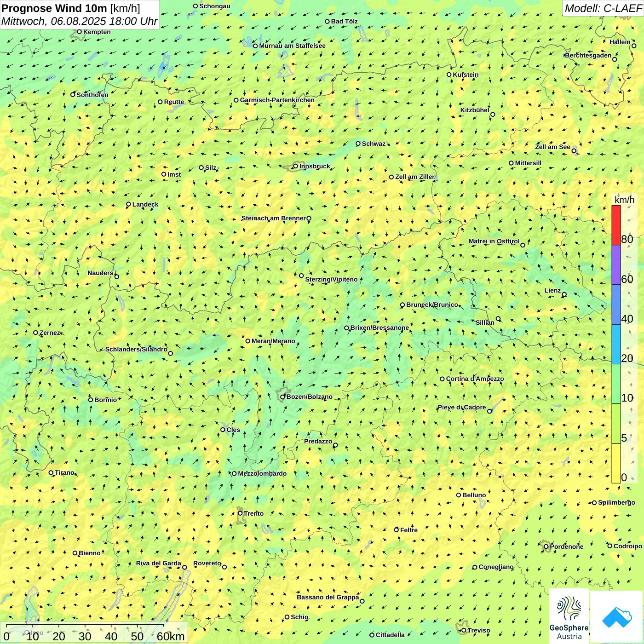The width and height of the screenshot is (644, 644).
Task: Click the Bruneck/Brunico label
Action: (432, 305)
